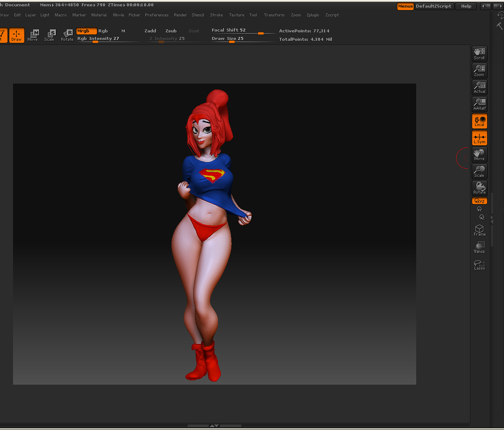Viewport: 504px width, 430px height.
Task: Open the Transform menu
Action: 274,15
